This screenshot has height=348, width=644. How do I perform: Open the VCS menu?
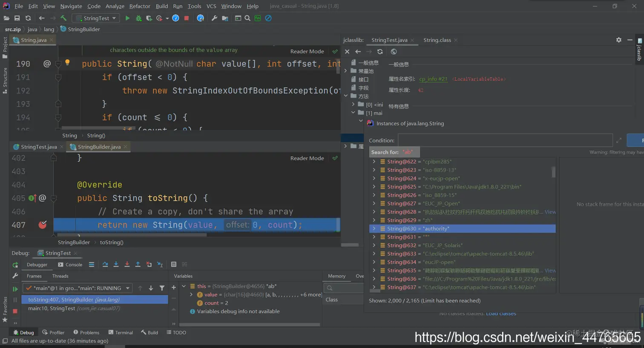(x=211, y=6)
